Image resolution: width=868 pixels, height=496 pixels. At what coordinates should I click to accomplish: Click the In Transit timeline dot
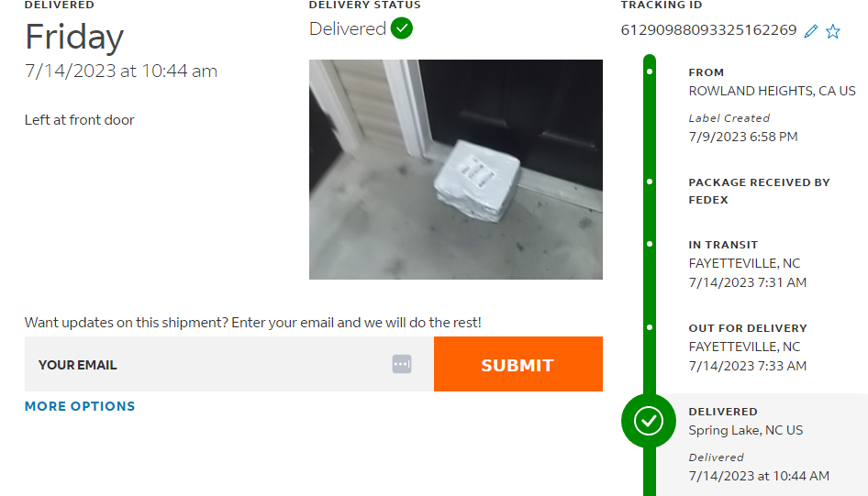[x=650, y=244]
